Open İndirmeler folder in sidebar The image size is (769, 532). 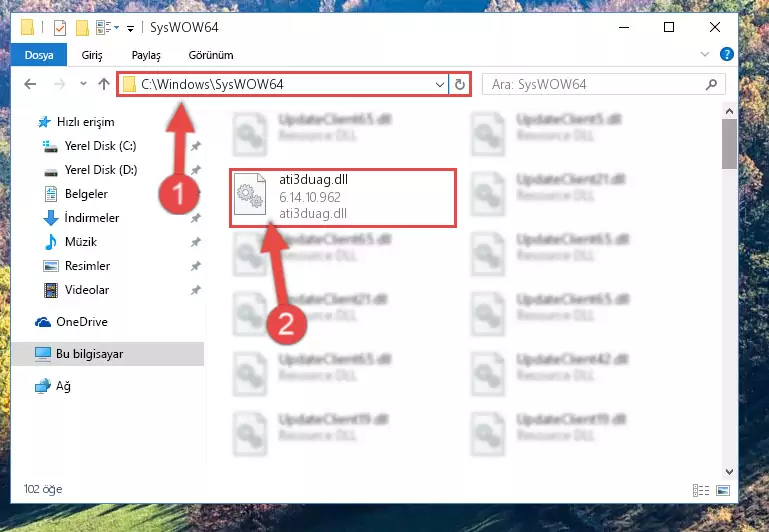92,218
